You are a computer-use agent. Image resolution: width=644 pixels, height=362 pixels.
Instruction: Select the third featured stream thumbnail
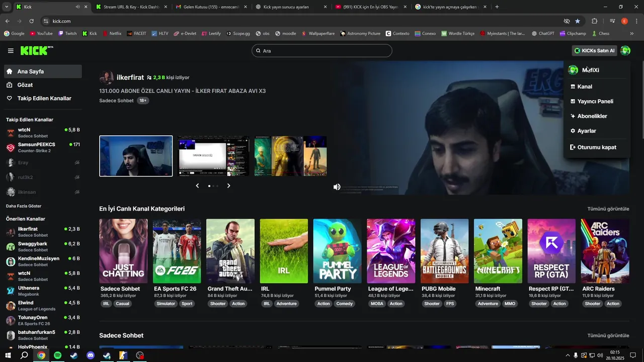[x=290, y=156]
